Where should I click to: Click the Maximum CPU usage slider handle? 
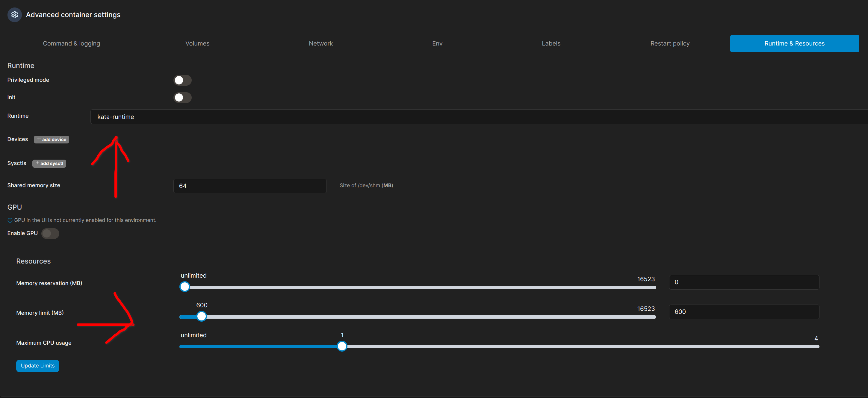click(342, 346)
